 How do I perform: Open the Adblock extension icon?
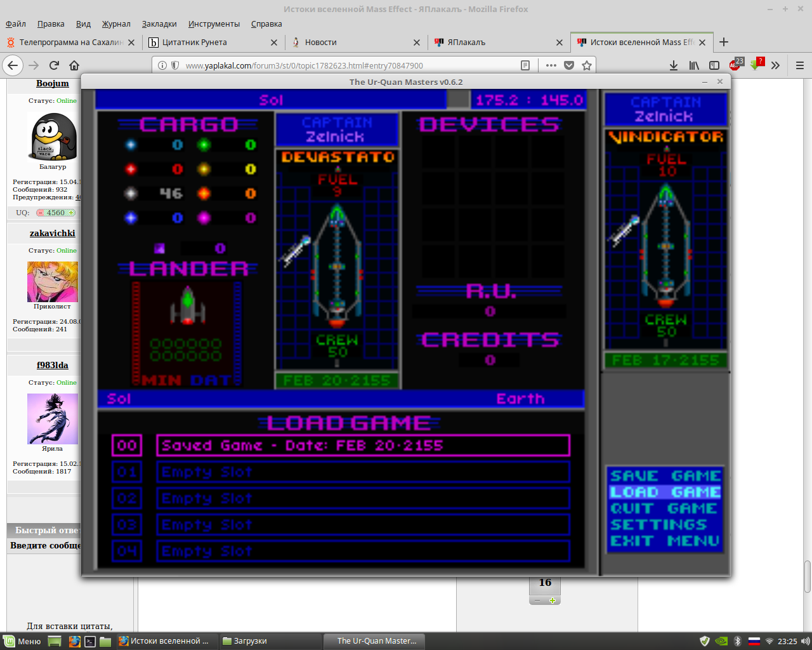(736, 64)
